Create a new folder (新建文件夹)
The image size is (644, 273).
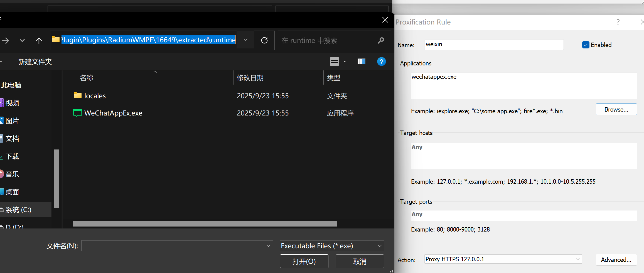tap(35, 62)
